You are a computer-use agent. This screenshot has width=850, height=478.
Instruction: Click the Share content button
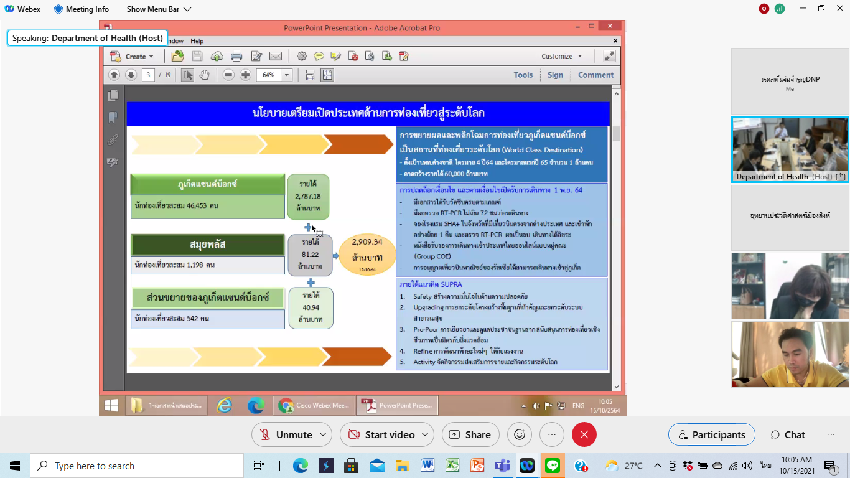click(x=470, y=435)
